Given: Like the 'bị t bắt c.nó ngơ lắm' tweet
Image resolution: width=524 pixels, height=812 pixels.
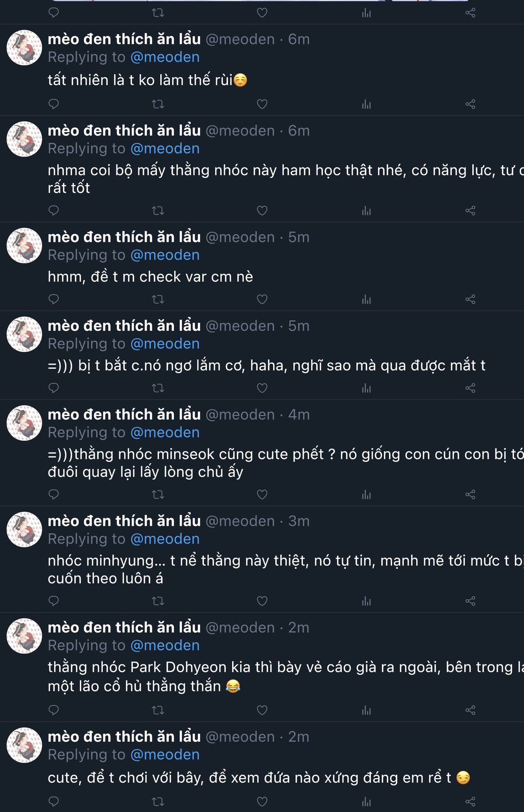Looking at the screenshot, I should coord(262,388).
